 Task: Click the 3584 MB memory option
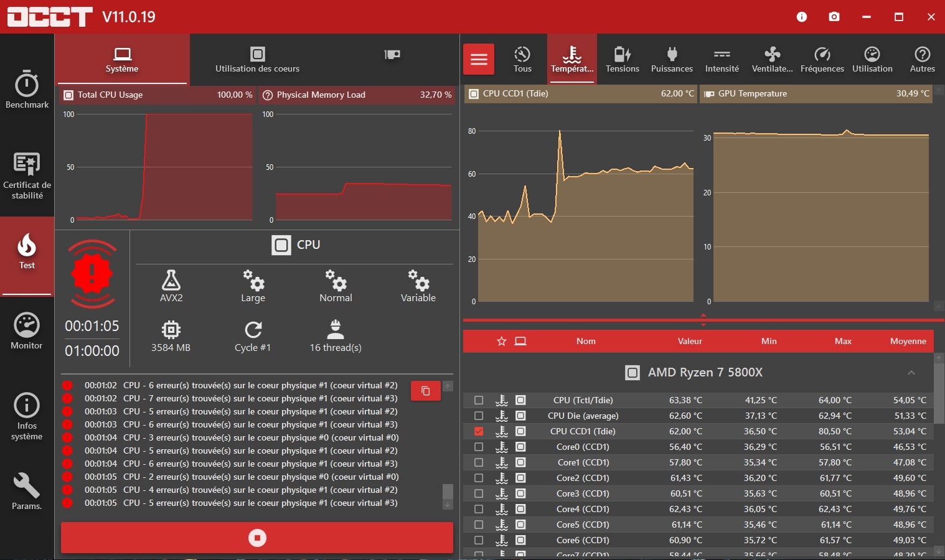[x=171, y=336]
